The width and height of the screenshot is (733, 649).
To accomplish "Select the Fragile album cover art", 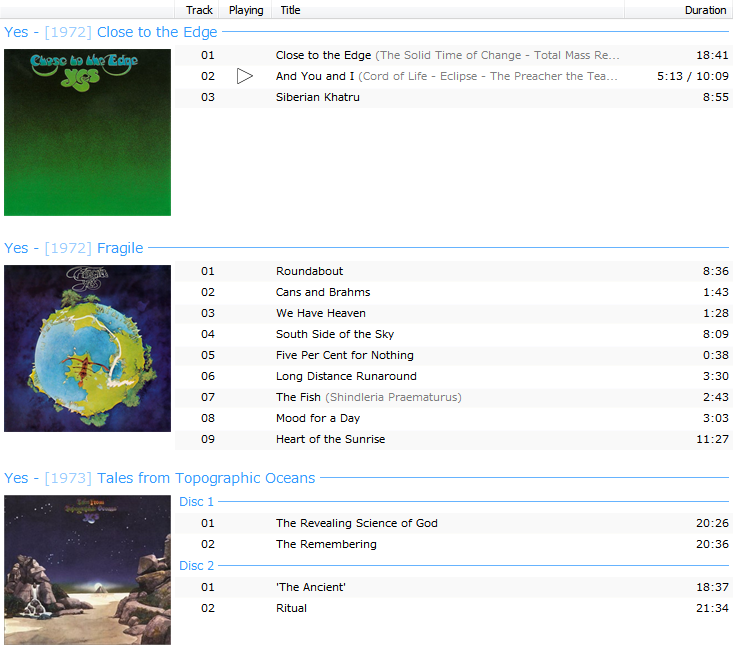I will pos(87,348).
